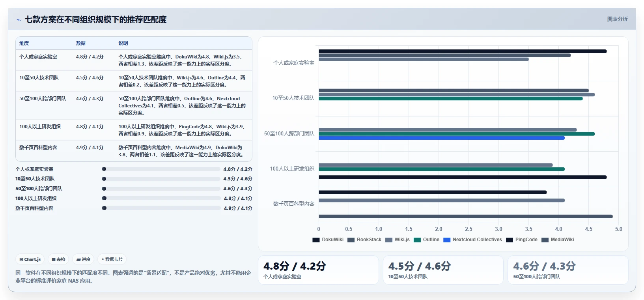Click teal bar in 50至100人跨部门团队 chart row
The width and height of the screenshot is (644, 300).
457,134
